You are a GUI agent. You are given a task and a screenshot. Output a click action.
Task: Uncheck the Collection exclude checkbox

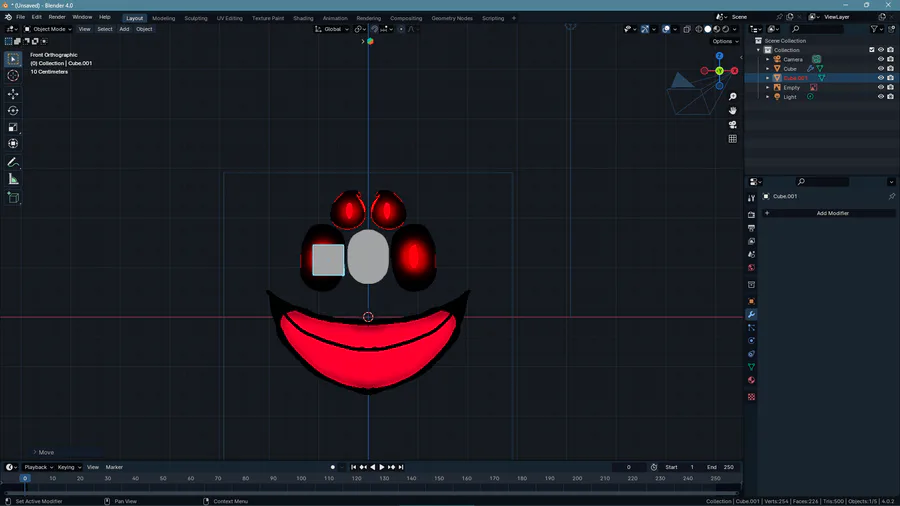click(872, 50)
